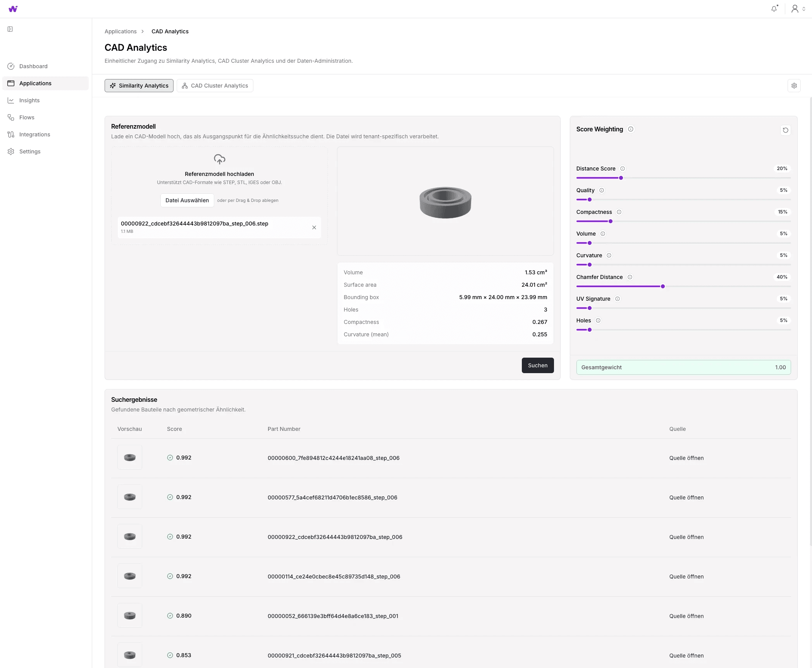Expand the user menu chevron
The width and height of the screenshot is (812, 668).
[x=804, y=9]
